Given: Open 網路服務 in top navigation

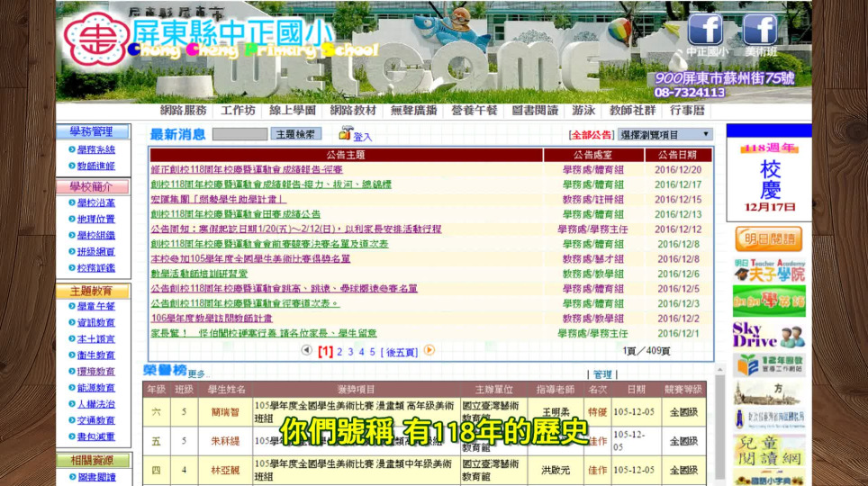Looking at the screenshot, I should pos(183,111).
